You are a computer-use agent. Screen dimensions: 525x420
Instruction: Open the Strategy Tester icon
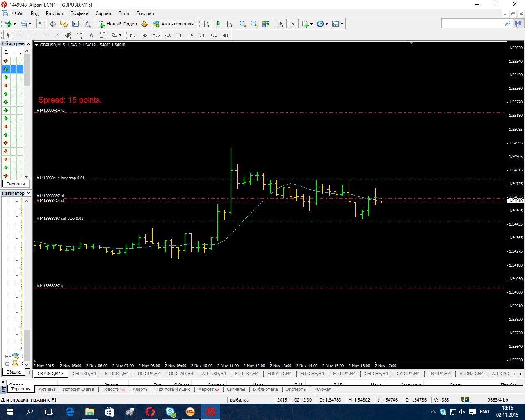pos(87,24)
